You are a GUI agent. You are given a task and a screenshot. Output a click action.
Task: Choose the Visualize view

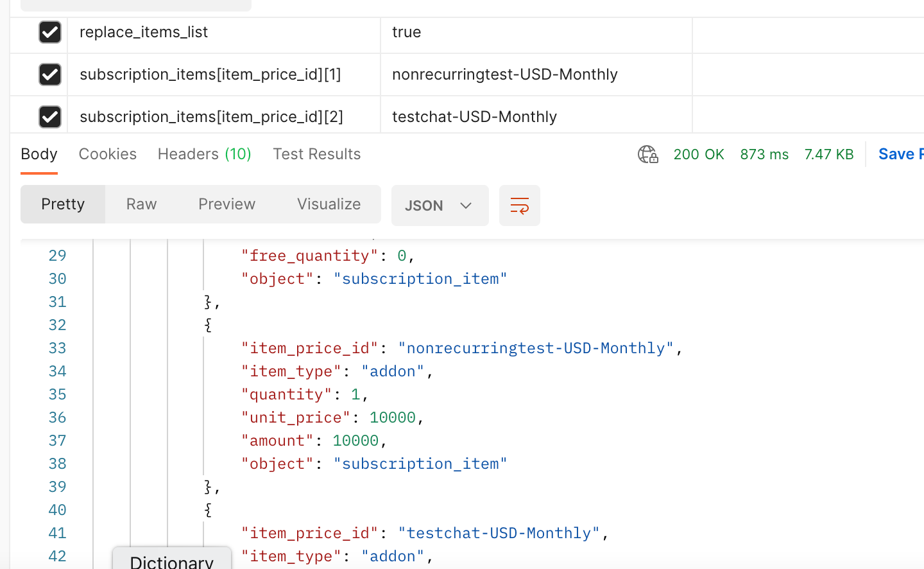point(329,204)
